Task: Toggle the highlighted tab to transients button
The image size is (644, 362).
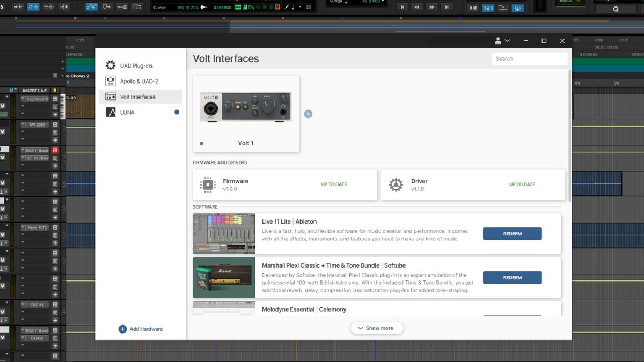Action: pos(33,7)
